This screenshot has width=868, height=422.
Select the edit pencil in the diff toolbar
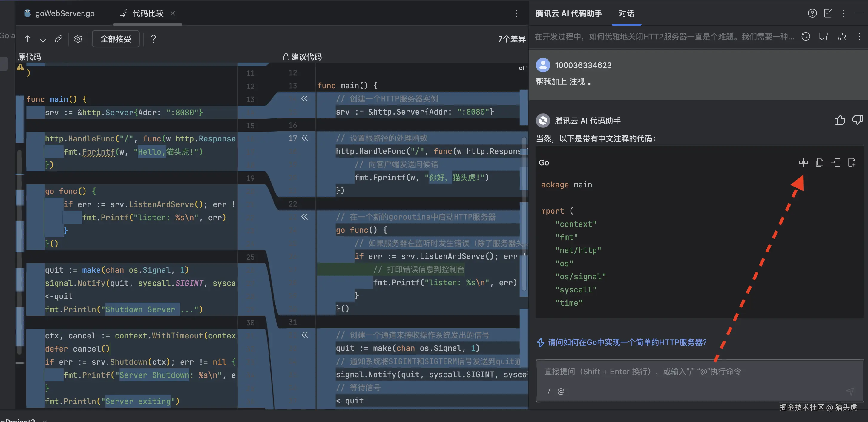(x=59, y=39)
